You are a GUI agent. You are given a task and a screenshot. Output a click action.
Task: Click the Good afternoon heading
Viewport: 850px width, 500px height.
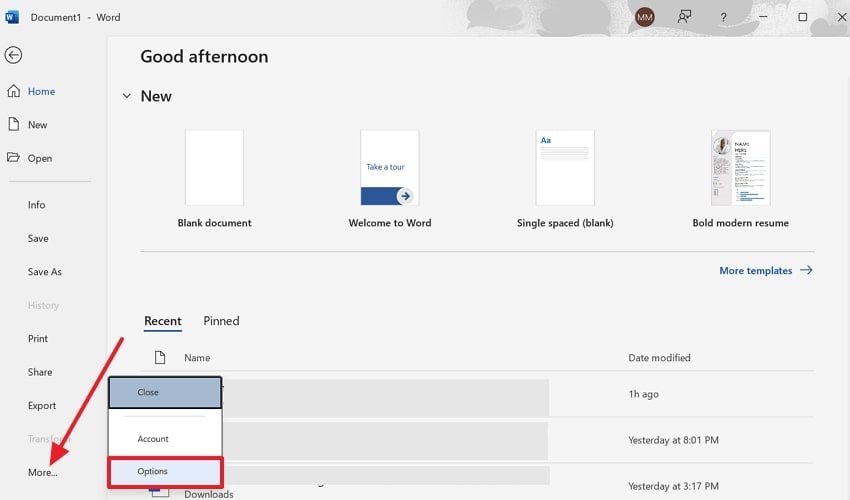[x=204, y=57]
